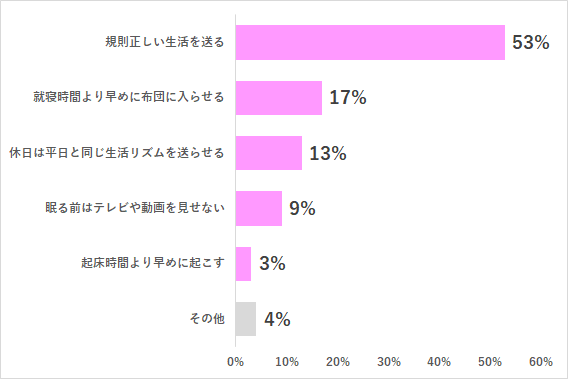Click the 4% data label
Image resolution: width=568 pixels, height=379 pixels.
coord(277,319)
